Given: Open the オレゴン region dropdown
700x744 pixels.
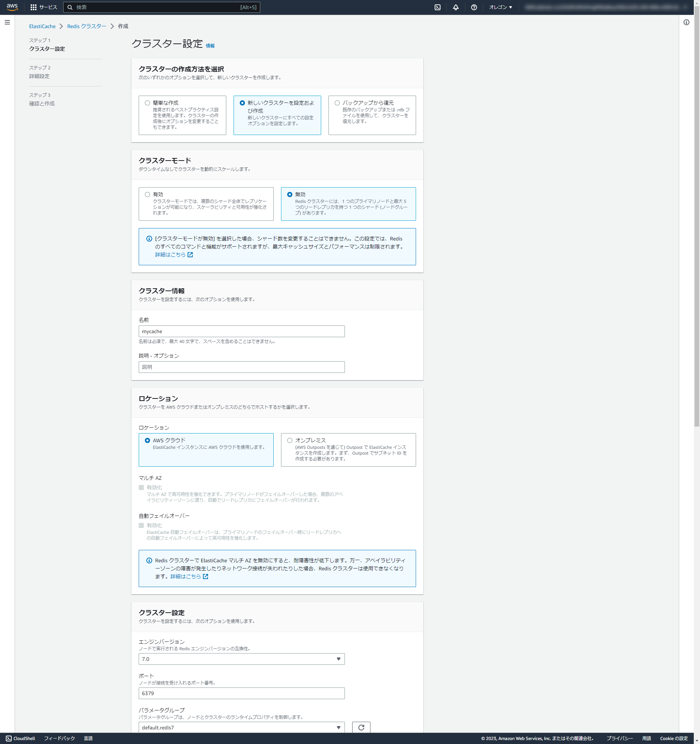Looking at the screenshot, I should (x=500, y=7).
